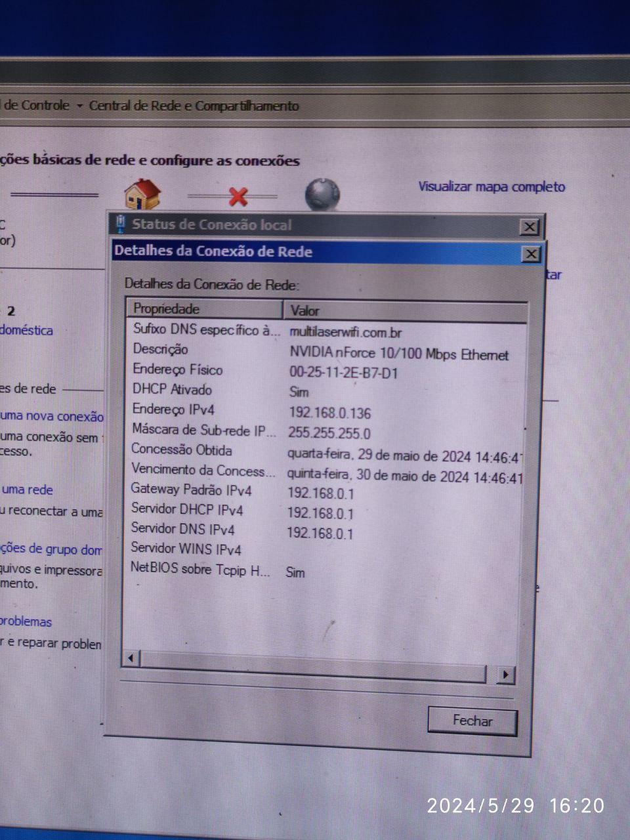Open Visualizar mapa completo link

click(x=492, y=187)
